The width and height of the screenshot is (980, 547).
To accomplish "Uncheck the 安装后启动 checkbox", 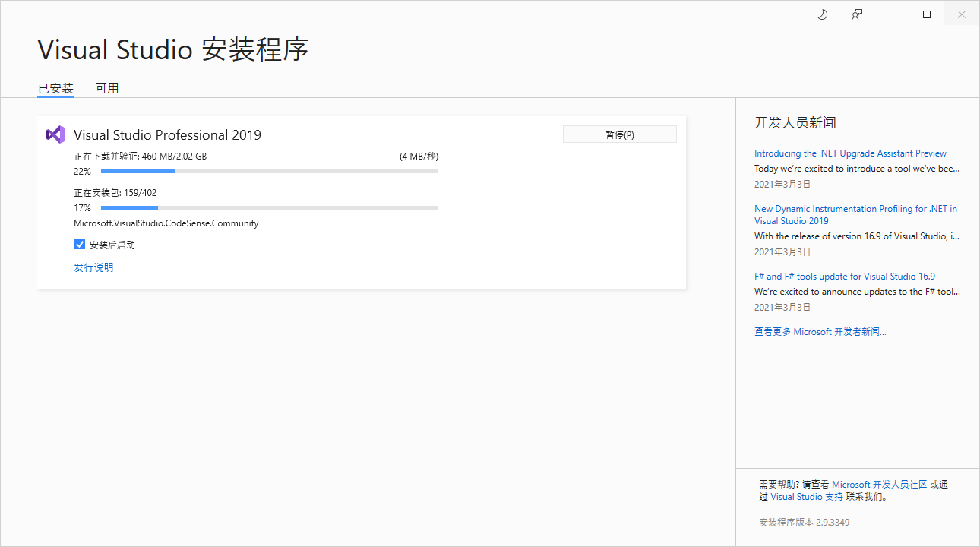I will click(80, 245).
